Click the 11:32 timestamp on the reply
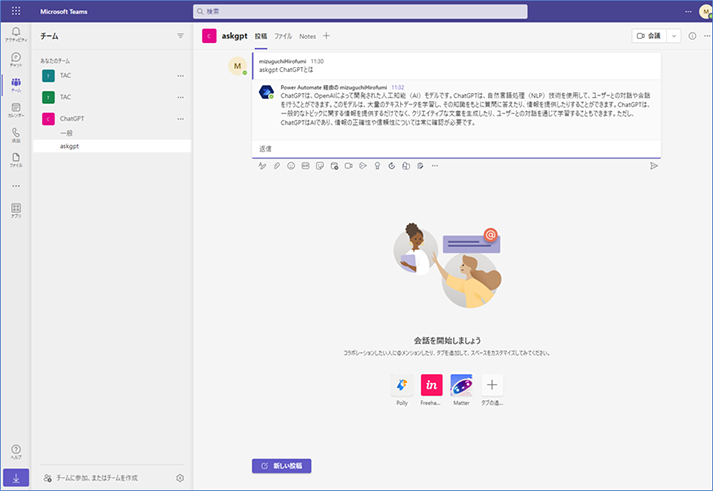Viewport: 713px width, 491px height. pos(397,87)
